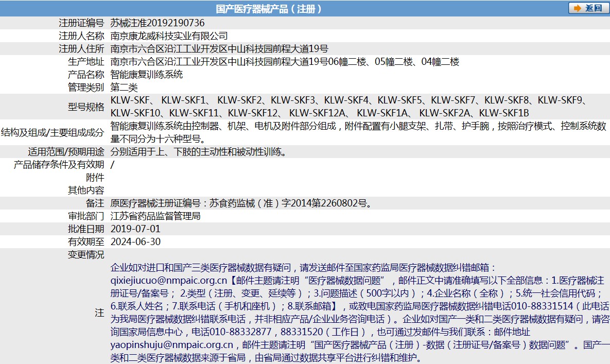610x364 pixels.
Task: Select remark text 原医疗器械注册证编号
Action: pyautogui.click(x=241, y=203)
